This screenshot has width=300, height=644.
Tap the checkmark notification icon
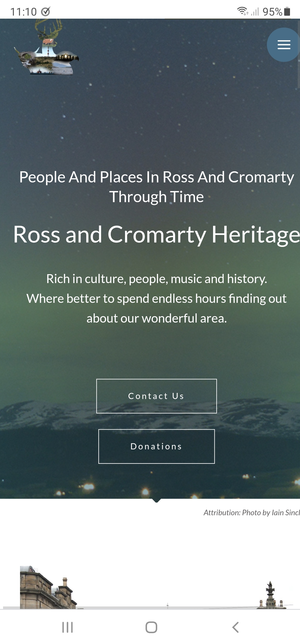click(46, 11)
